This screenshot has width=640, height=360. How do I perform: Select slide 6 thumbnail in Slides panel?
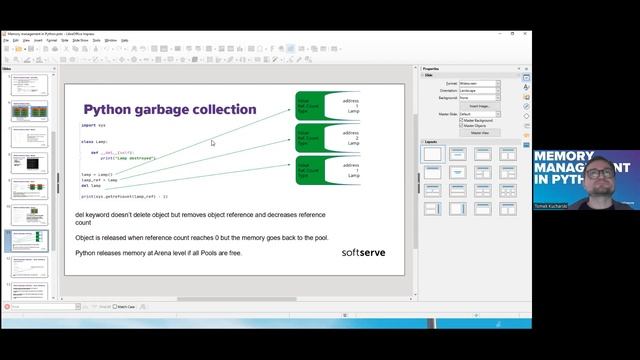coord(29,111)
